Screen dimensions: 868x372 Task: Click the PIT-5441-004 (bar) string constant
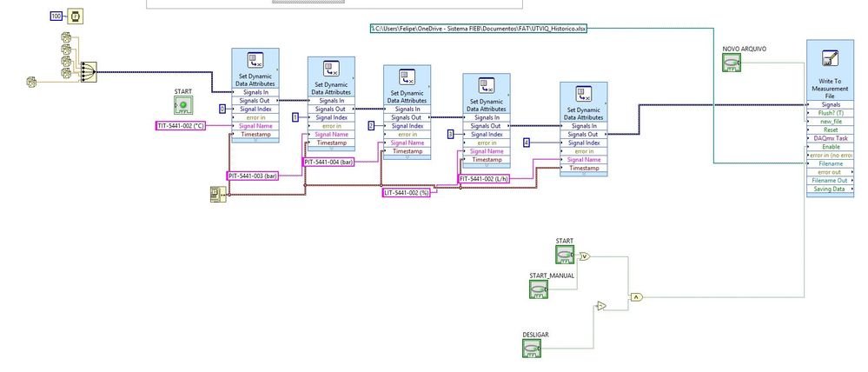click(x=328, y=162)
